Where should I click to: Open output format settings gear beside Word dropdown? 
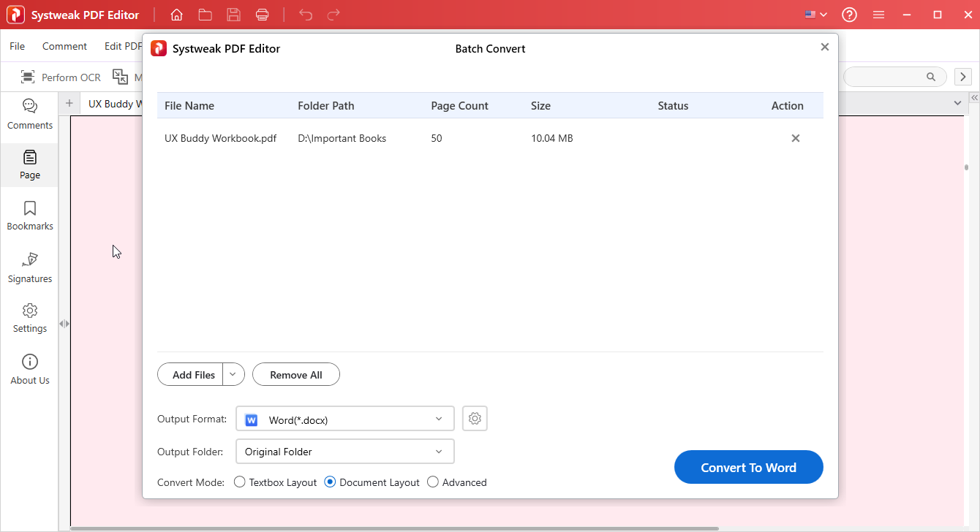click(x=474, y=418)
